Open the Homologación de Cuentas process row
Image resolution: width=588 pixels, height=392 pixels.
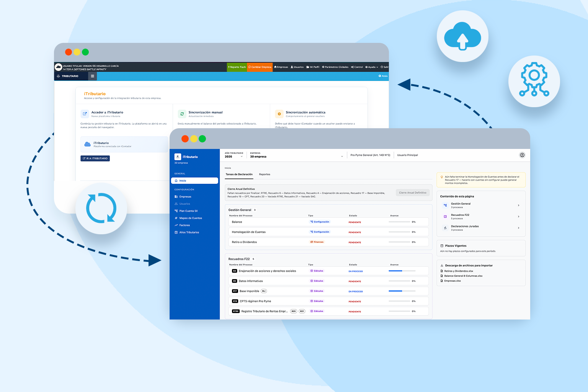coord(328,232)
